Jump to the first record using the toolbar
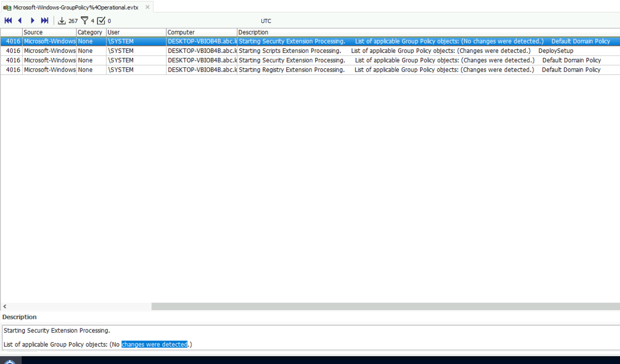 coord(8,21)
